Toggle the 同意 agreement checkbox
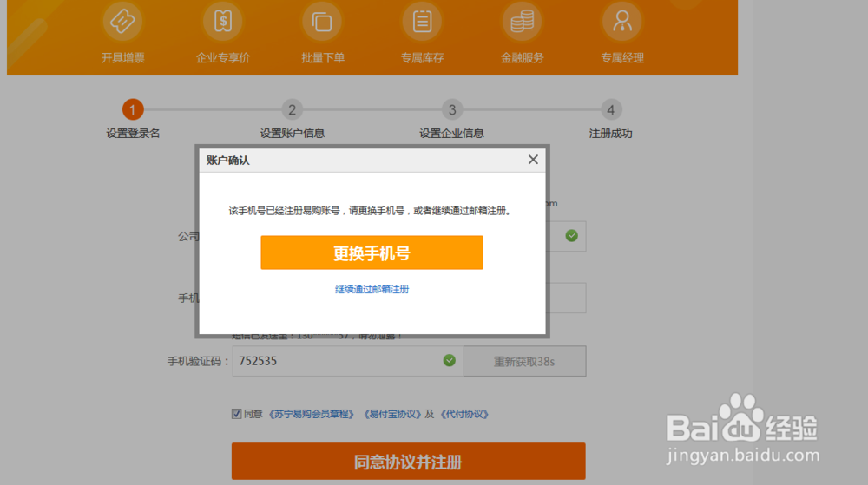Viewport: 868px width, 485px height. pyautogui.click(x=236, y=414)
